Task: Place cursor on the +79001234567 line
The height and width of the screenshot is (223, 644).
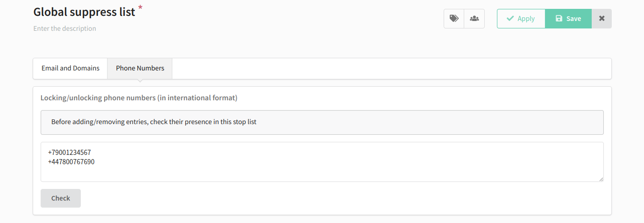Action: (69, 153)
